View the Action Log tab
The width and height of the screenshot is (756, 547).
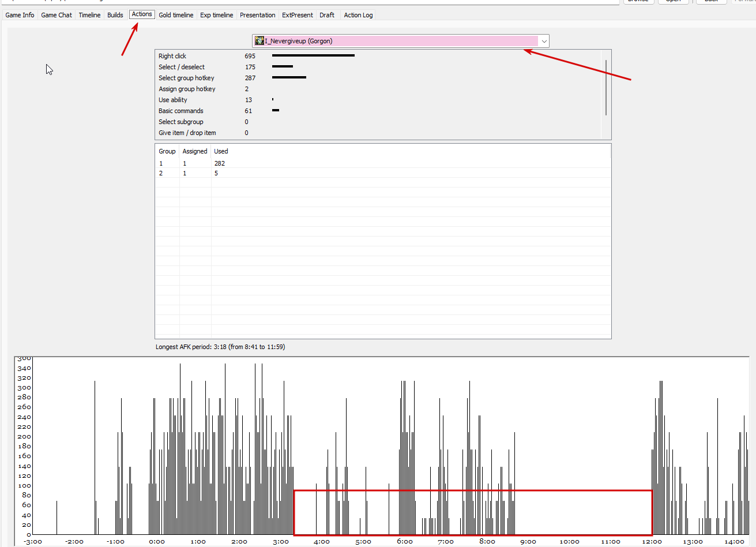358,15
